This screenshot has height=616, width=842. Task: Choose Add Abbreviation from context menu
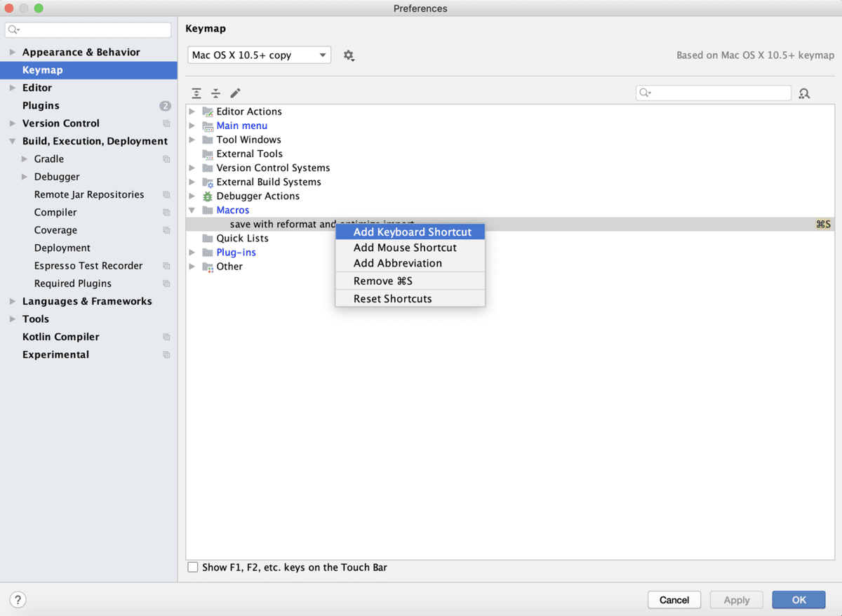point(410,263)
